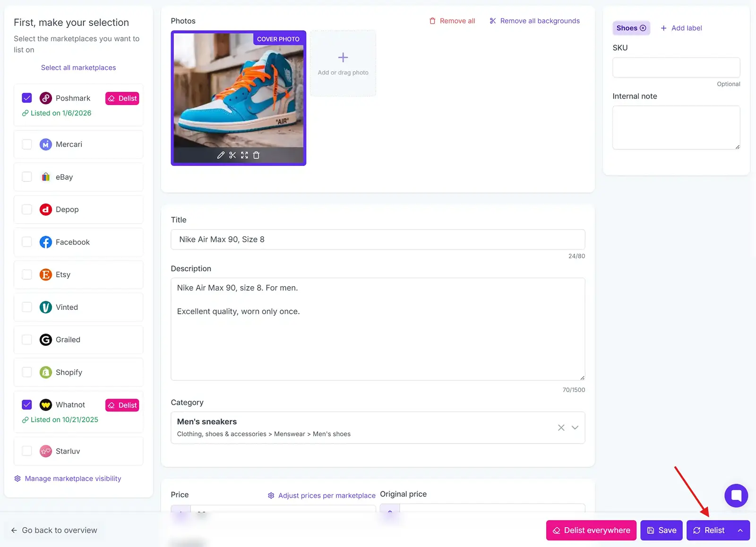This screenshot has width=756, height=547.
Task: Expand the Men's sneakers category dropdown
Action: [575, 427]
